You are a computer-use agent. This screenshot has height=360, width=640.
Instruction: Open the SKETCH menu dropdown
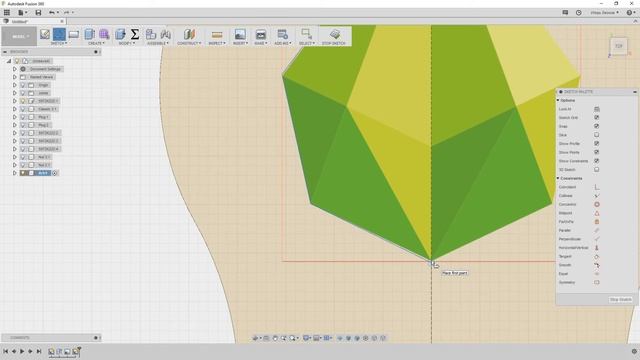click(x=59, y=43)
